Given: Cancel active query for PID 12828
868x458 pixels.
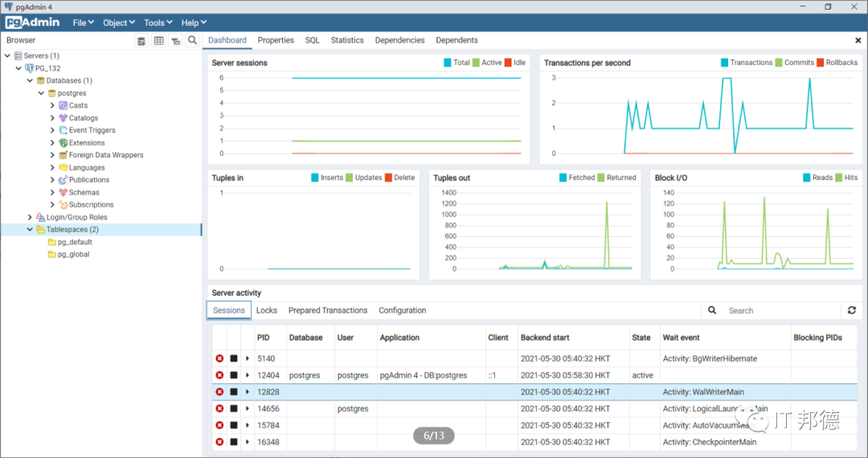Looking at the screenshot, I should click(x=234, y=391).
